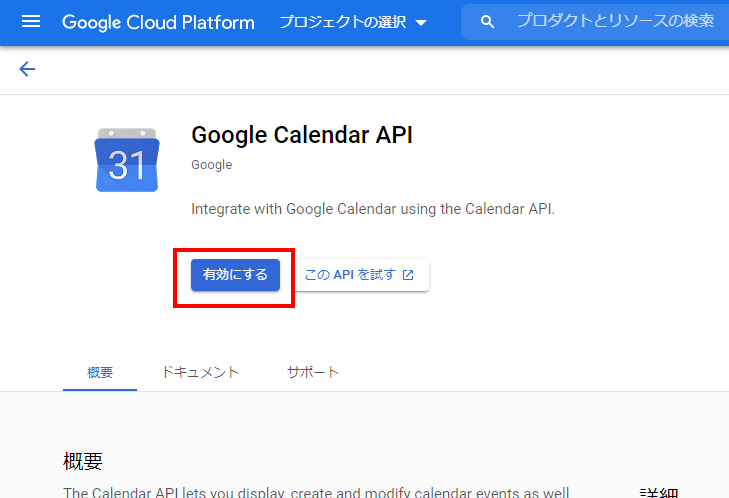Open the main navigation hamburger menu
The height and width of the screenshot is (498, 729).
coord(31,22)
